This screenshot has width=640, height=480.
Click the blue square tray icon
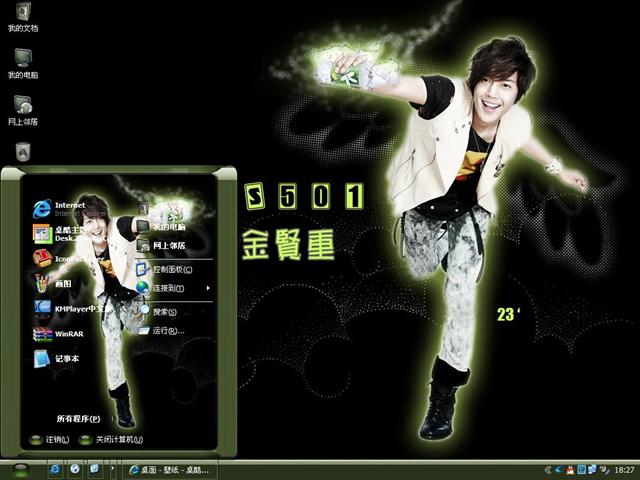tap(581, 470)
